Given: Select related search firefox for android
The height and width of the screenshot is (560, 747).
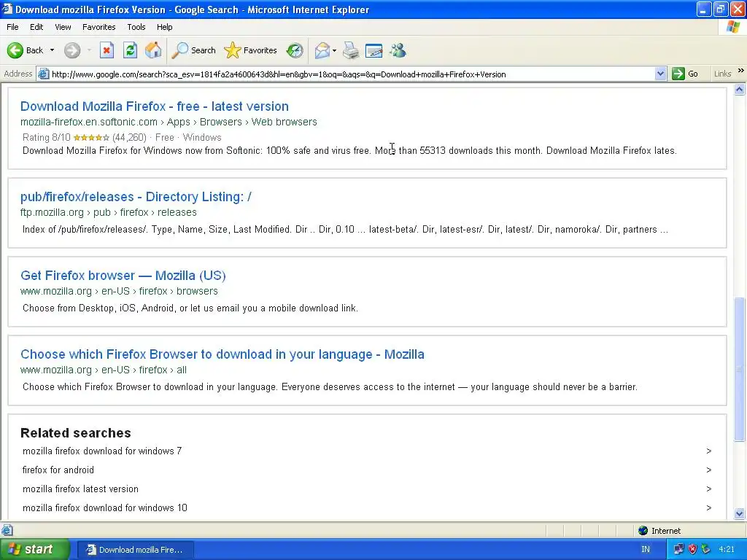Looking at the screenshot, I should [x=58, y=470].
